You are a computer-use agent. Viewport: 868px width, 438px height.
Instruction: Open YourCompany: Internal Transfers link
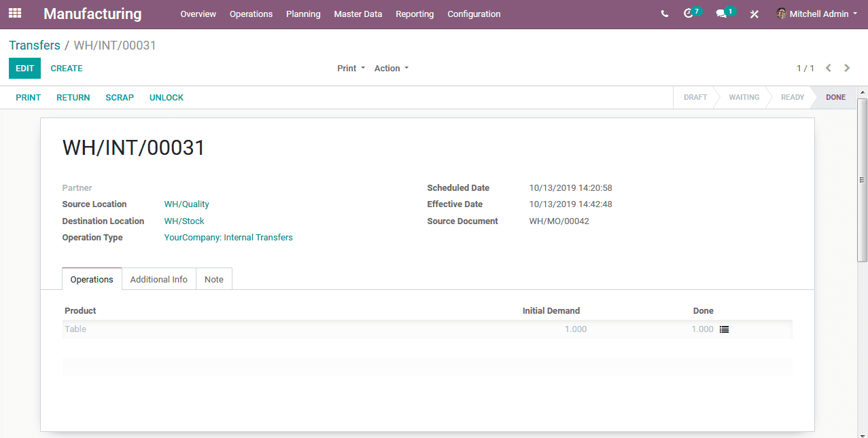click(228, 238)
